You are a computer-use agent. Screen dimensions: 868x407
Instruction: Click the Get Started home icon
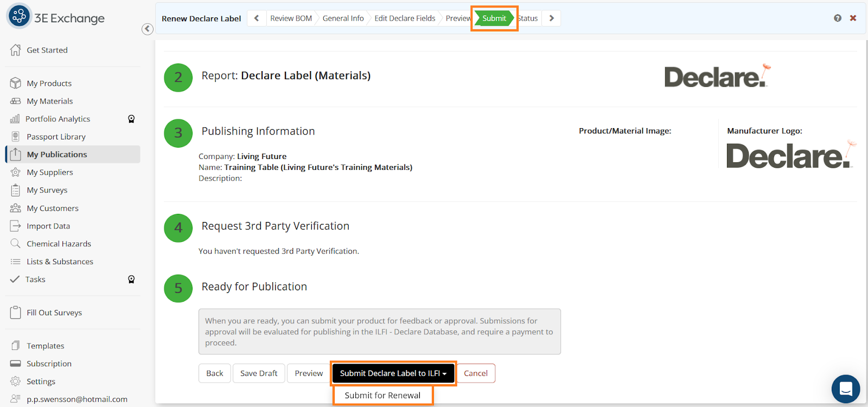[x=15, y=50]
